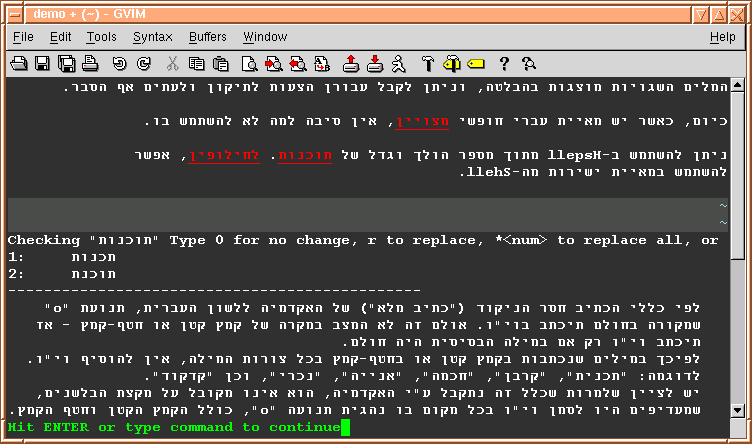Open Find using the magnifier-on-page icon

(249, 63)
